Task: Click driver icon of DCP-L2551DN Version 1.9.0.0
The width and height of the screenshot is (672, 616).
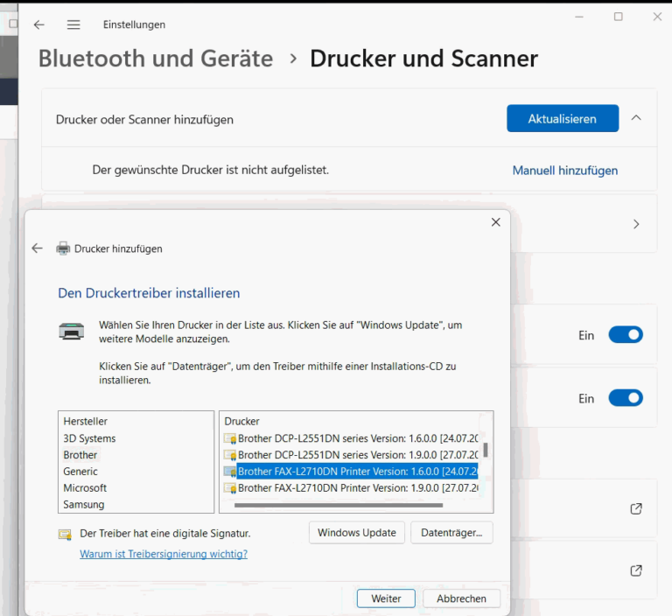Action: (x=230, y=455)
